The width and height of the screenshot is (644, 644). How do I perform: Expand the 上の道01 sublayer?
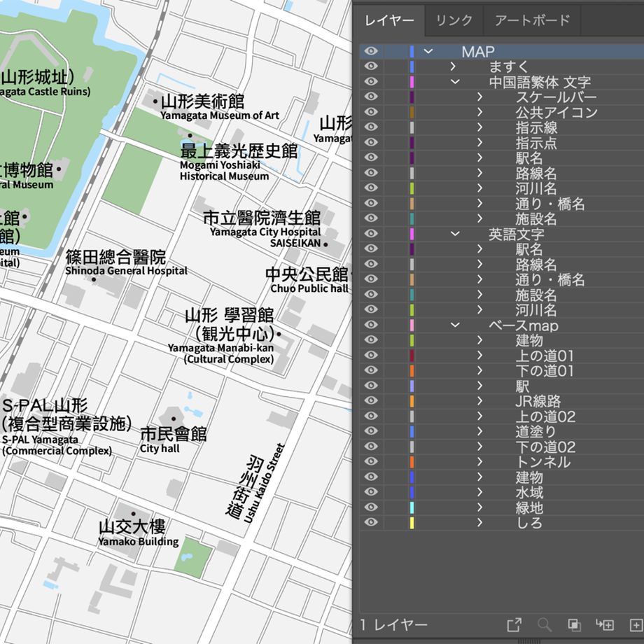pyautogui.click(x=479, y=355)
